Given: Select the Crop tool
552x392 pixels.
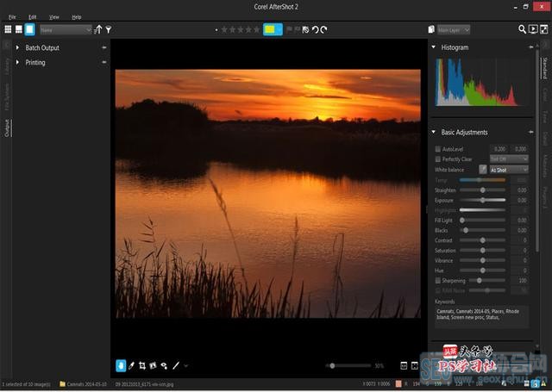Looking at the screenshot, I should pyautogui.click(x=142, y=366).
